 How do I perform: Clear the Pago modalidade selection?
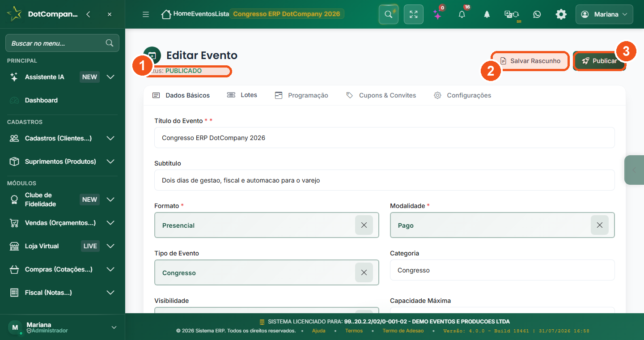tap(600, 225)
